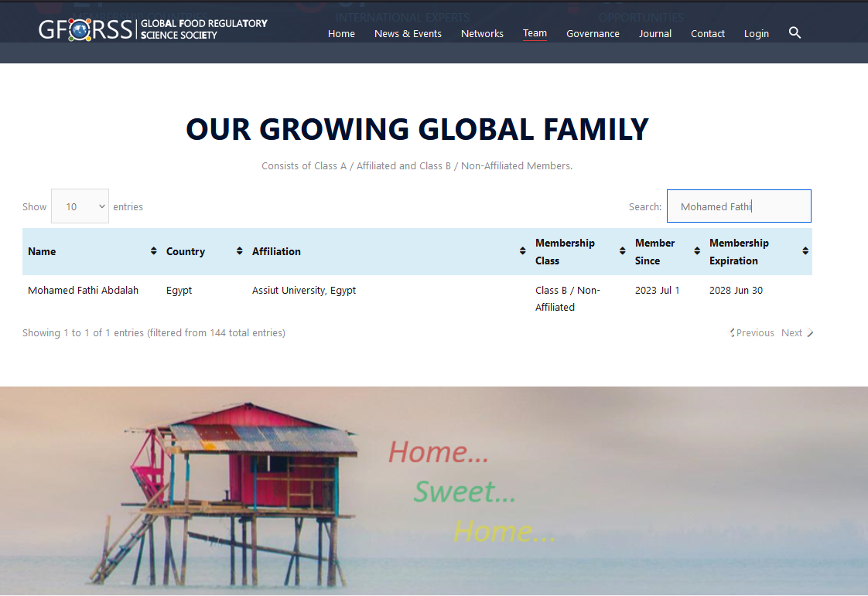Click the Affiliation column header
The image size is (868, 596).
point(388,251)
